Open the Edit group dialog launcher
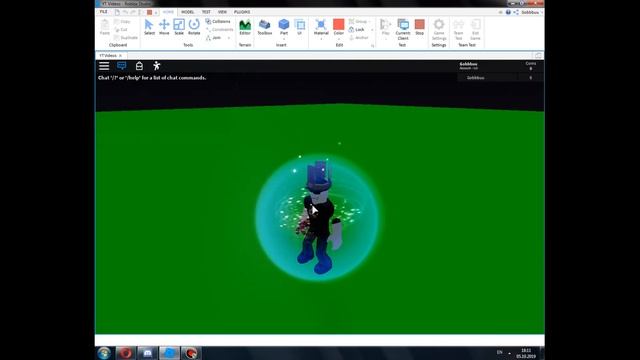640x360 pixels. (x=372, y=46)
